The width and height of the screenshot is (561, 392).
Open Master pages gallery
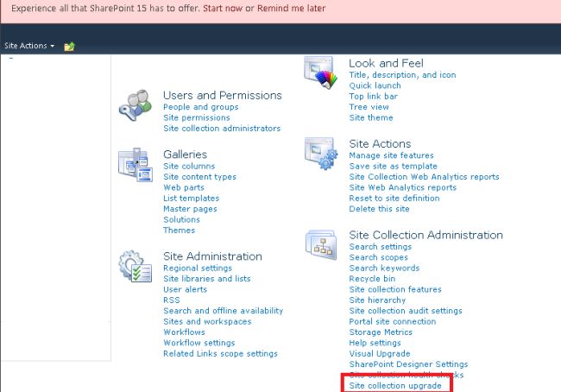(x=190, y=209)
